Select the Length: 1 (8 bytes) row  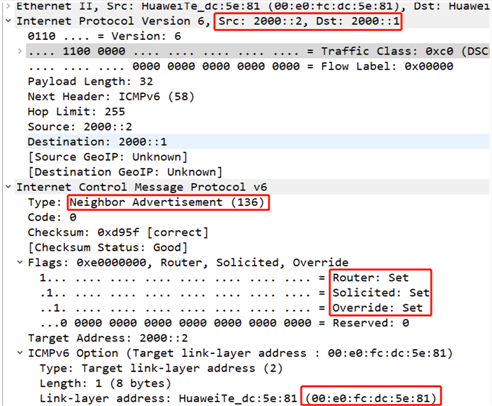[x=105, y=383]
